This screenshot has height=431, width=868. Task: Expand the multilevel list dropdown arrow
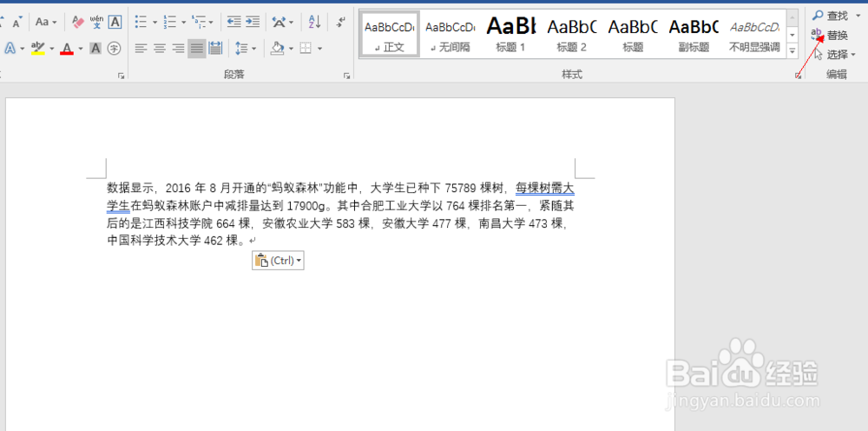(211, 23)
